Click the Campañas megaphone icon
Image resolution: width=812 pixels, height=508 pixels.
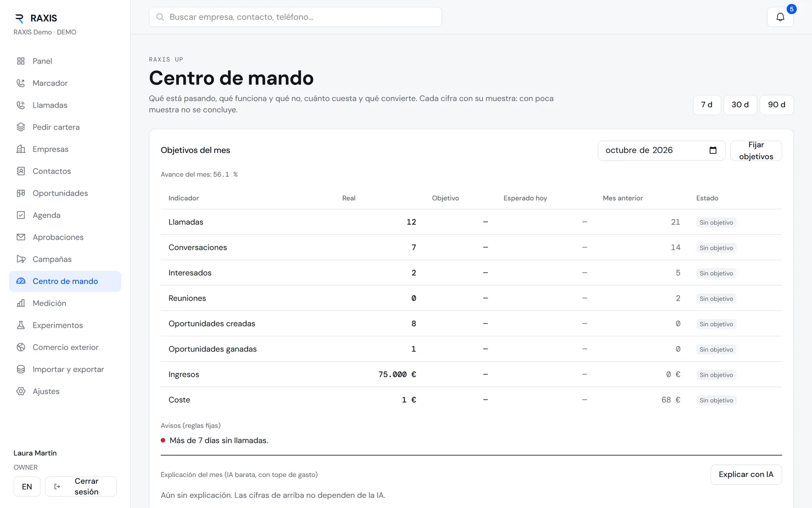point(21,259)
